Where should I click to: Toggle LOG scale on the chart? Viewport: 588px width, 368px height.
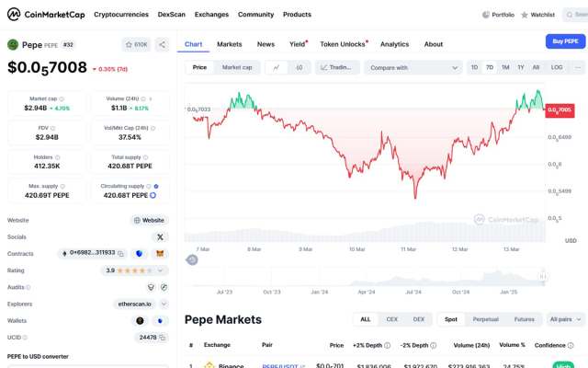click(557, 67)
